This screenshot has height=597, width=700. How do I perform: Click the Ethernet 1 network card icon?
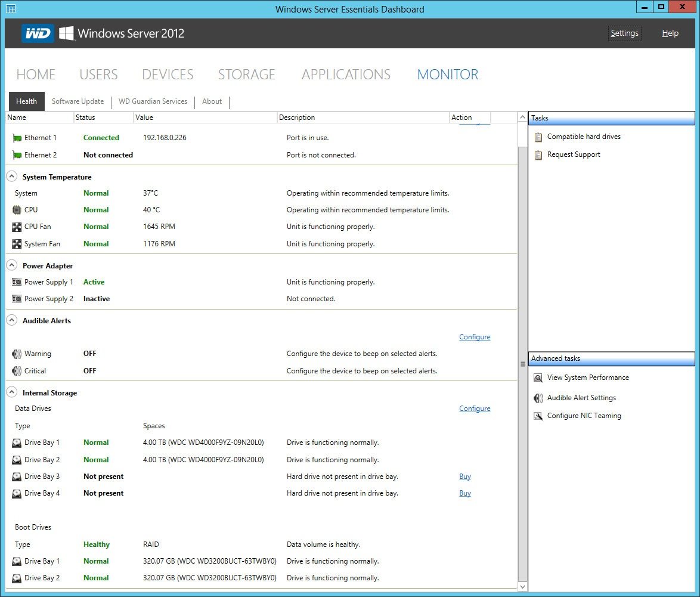(17, 138)
